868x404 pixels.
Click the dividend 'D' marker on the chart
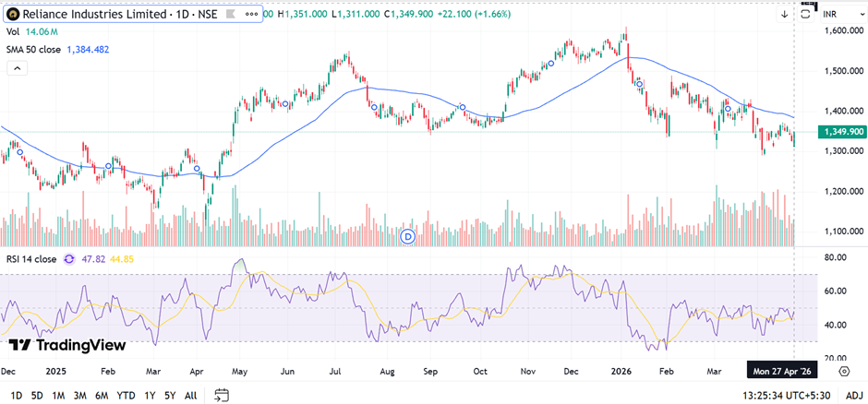point(408,237)
